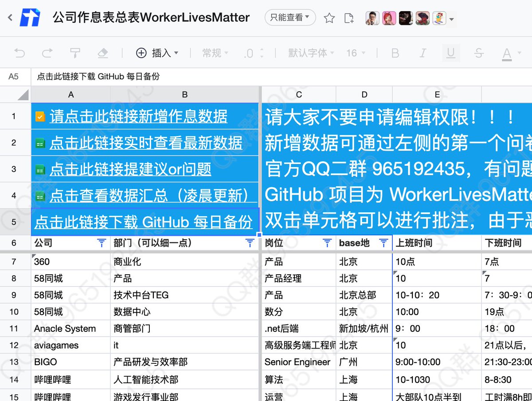This screenshot has width=532, height=401.
Task: Click cell 9:00-10:00
Action: 437,362
